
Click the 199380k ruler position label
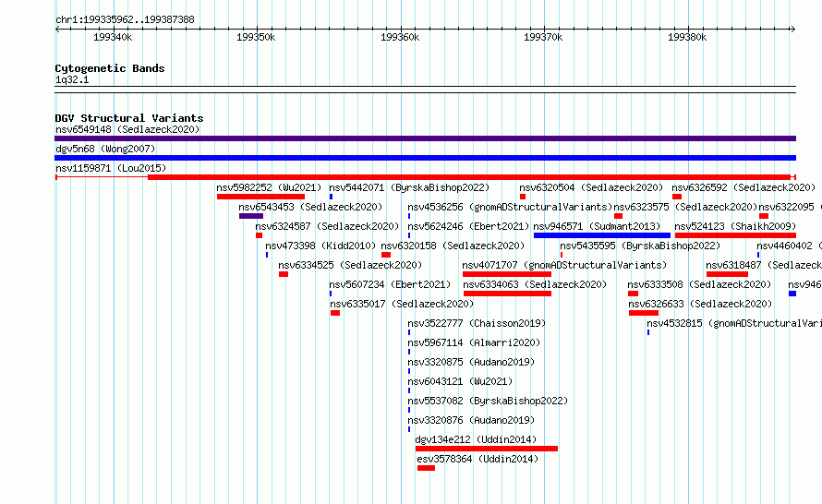[x=687, y=37]
